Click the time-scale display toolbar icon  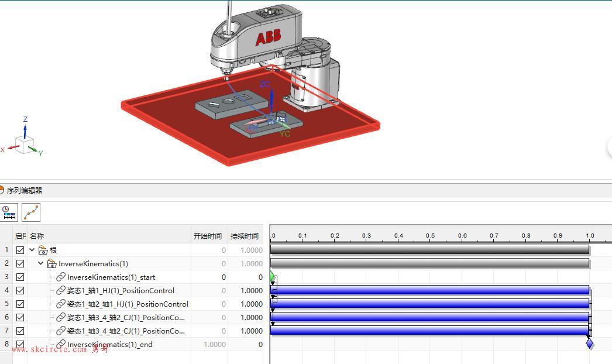pos(9,212)
